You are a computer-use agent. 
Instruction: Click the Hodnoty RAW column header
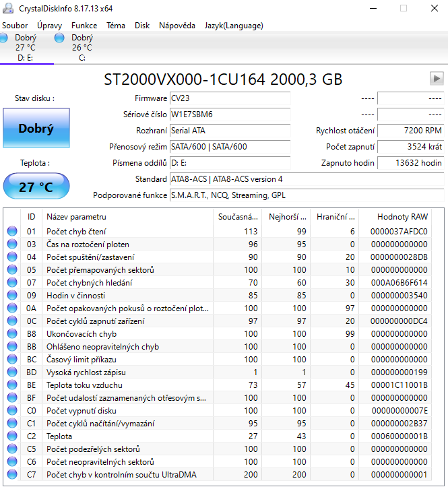click(x=402, y=217)
